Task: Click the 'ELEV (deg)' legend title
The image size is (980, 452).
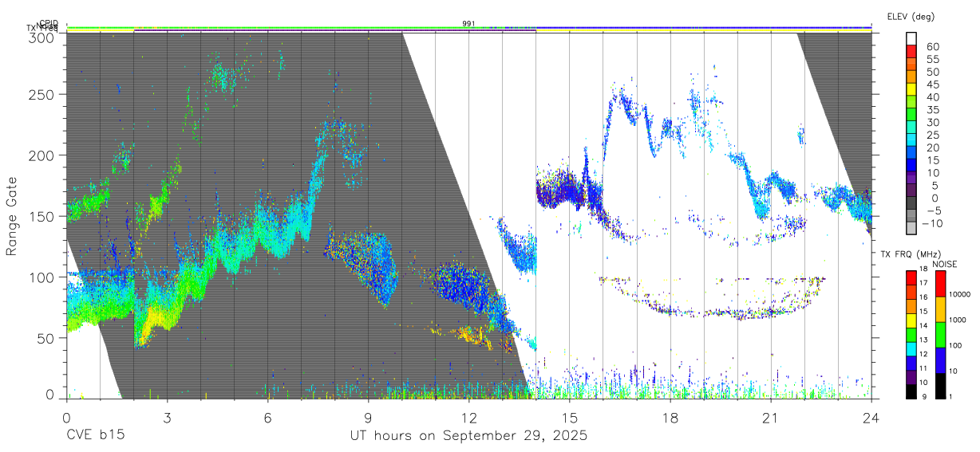Action: (911, 17)
